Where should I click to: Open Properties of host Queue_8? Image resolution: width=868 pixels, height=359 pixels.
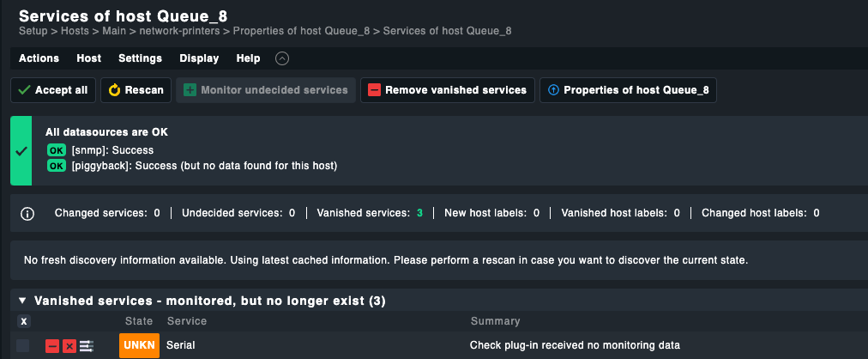click(628, 90)
